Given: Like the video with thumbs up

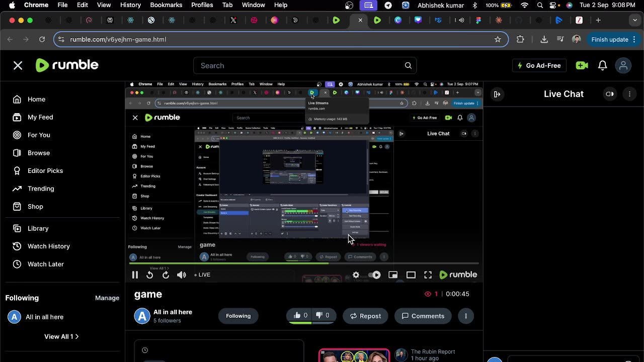Looking at the screenshot, I should [300, 316].
